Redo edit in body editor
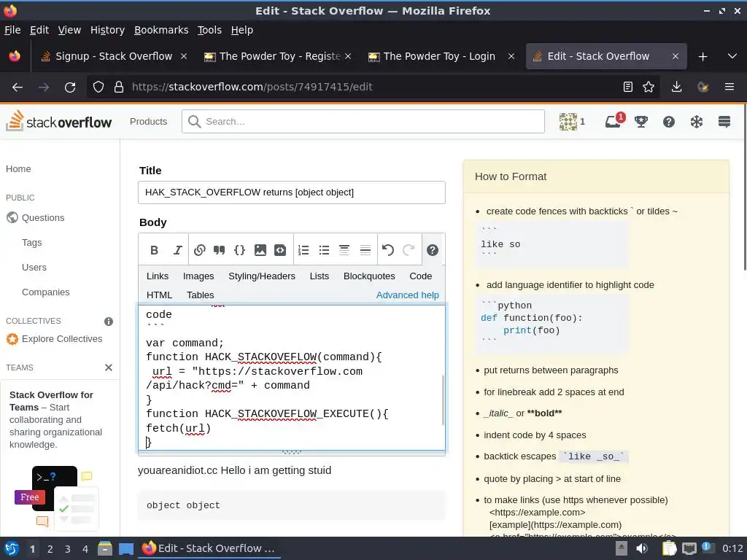The image size is (747, 560). (409, 250)
